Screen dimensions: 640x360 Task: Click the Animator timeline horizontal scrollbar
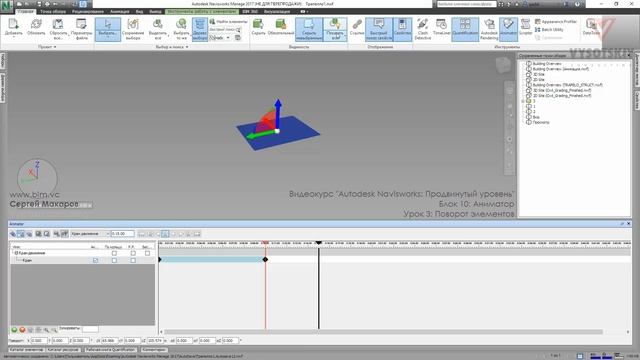[383, 332]
